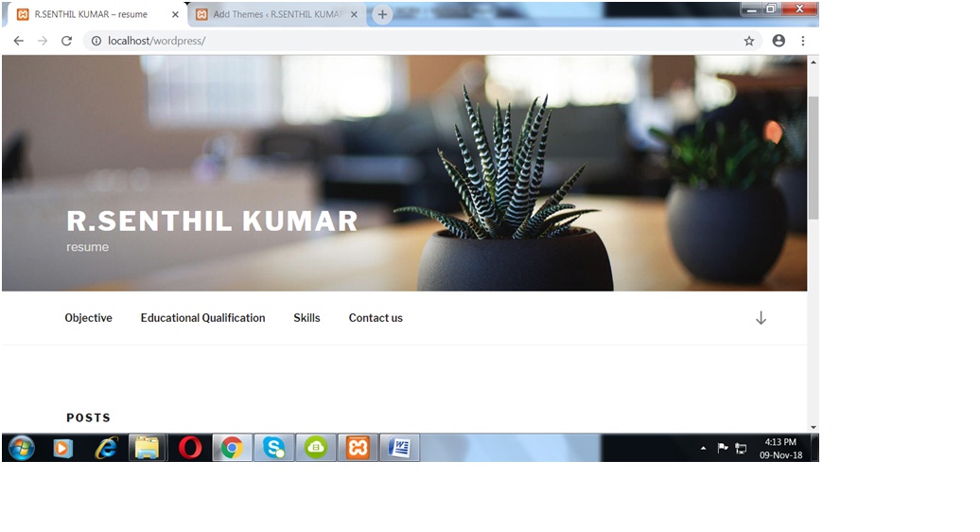This screenshot has width=980, height=532.
Task: Open Chrome three-dot menu
Action: click(803, 41)
